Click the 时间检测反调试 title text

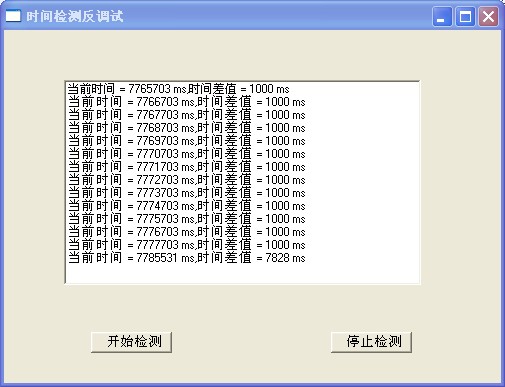pyautogui.click(x=75, y=16)
